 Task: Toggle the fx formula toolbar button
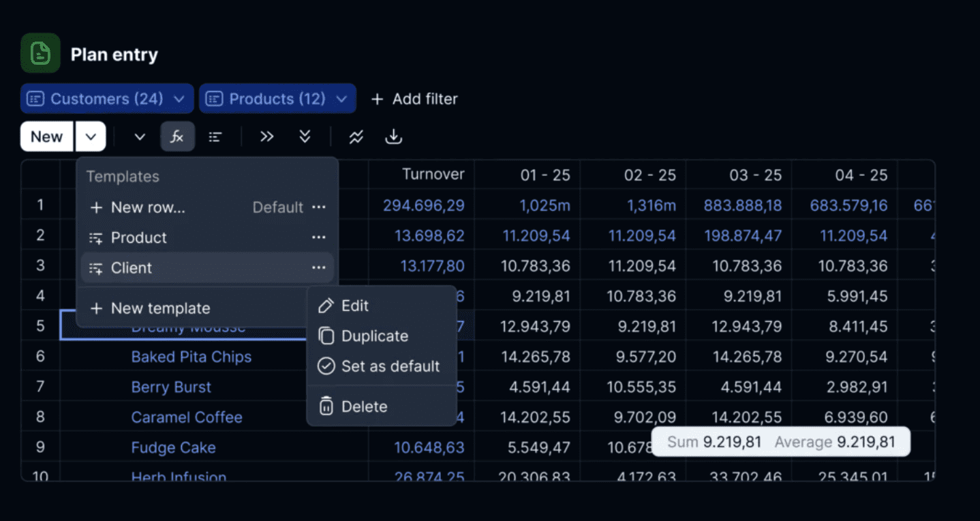point(177,137)
